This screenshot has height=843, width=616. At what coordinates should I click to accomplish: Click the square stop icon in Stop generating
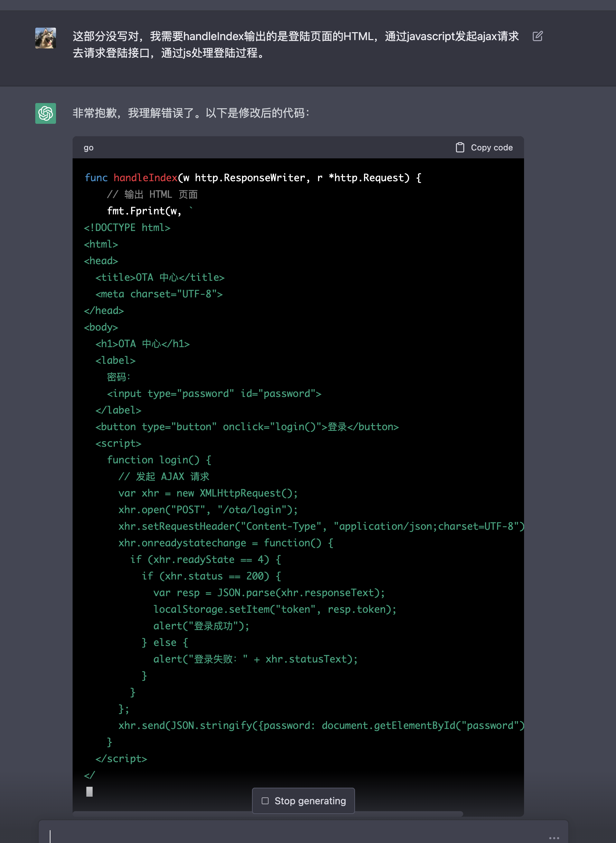[x=265, y=800]
